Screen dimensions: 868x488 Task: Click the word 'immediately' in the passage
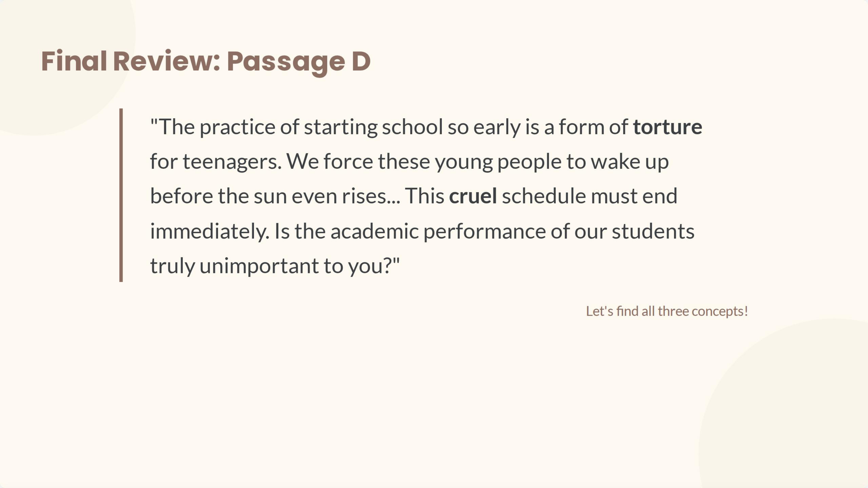click(x=209, y=231)
